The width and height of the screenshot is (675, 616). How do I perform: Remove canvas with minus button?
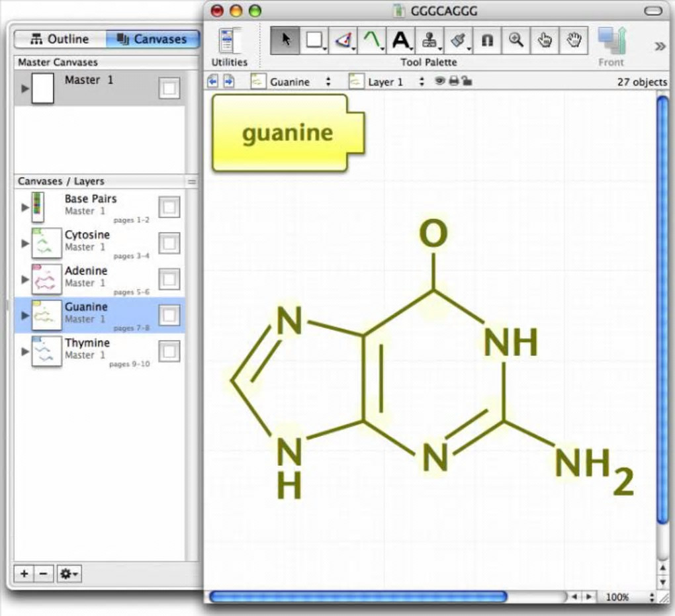click(x=44, y=574)
